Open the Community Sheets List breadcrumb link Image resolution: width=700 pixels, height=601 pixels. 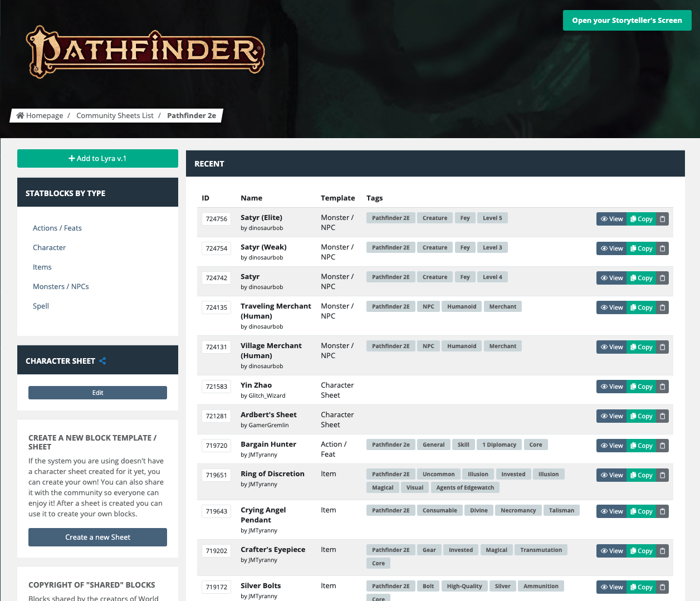115,115
